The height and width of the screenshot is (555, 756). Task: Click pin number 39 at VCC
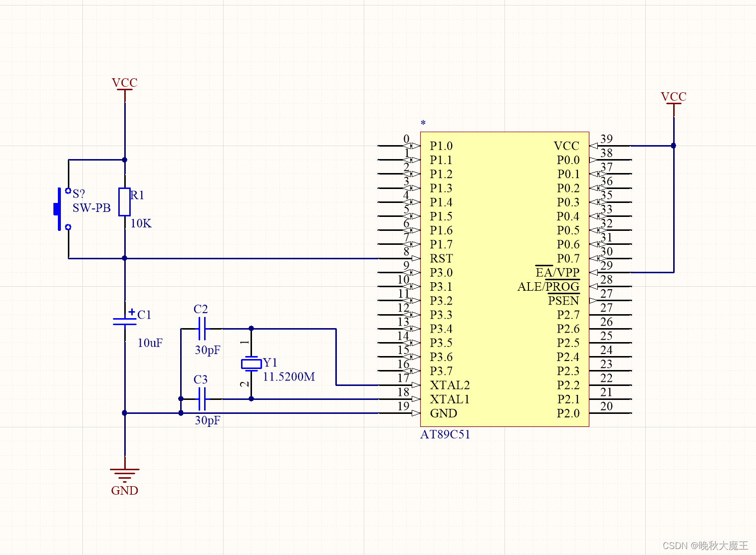click(606, 139)
